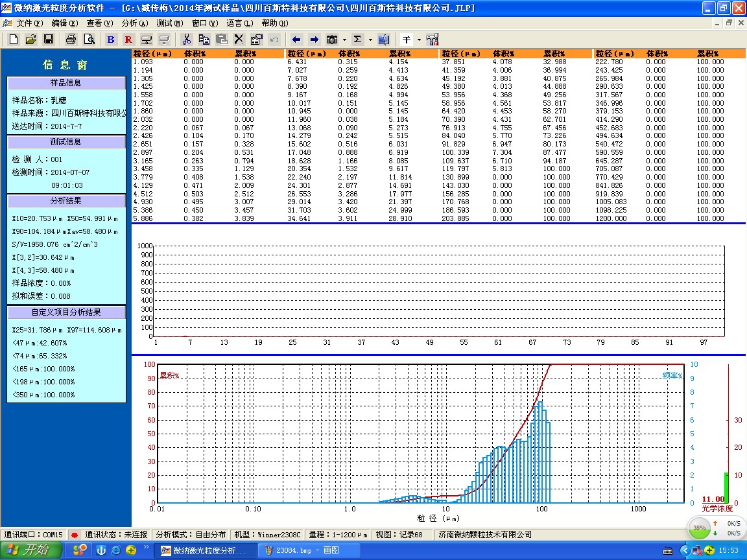Open a file with the folder icon
The image size is (747, 560).
[30, 40]
